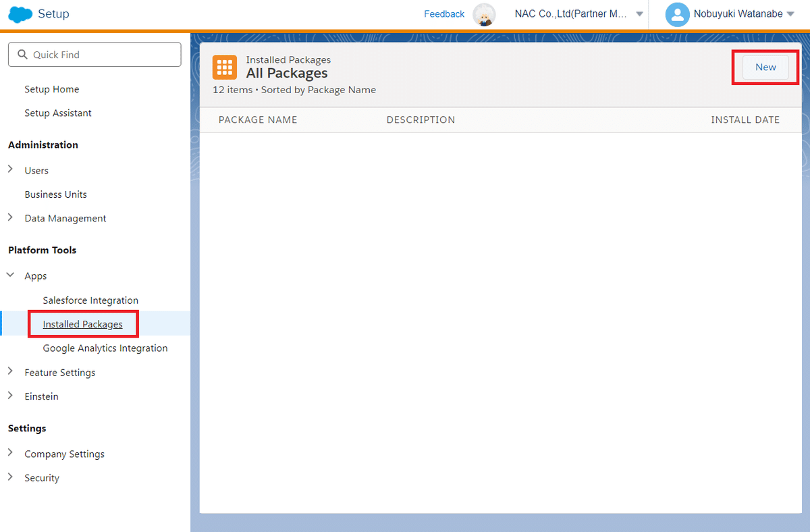Viewport: 810px width, 532px height.
Task: Click the Platform Tools section heading
Action: [42, 250]
